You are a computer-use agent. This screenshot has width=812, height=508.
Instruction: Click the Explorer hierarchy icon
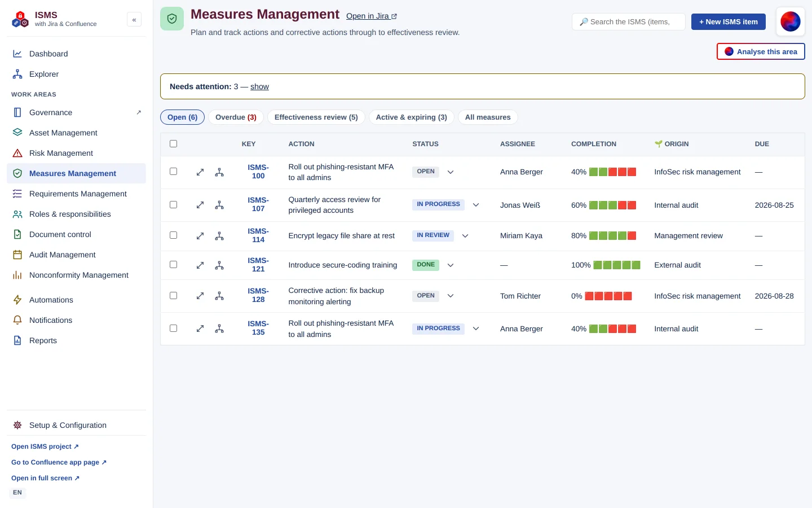point(17,74)
